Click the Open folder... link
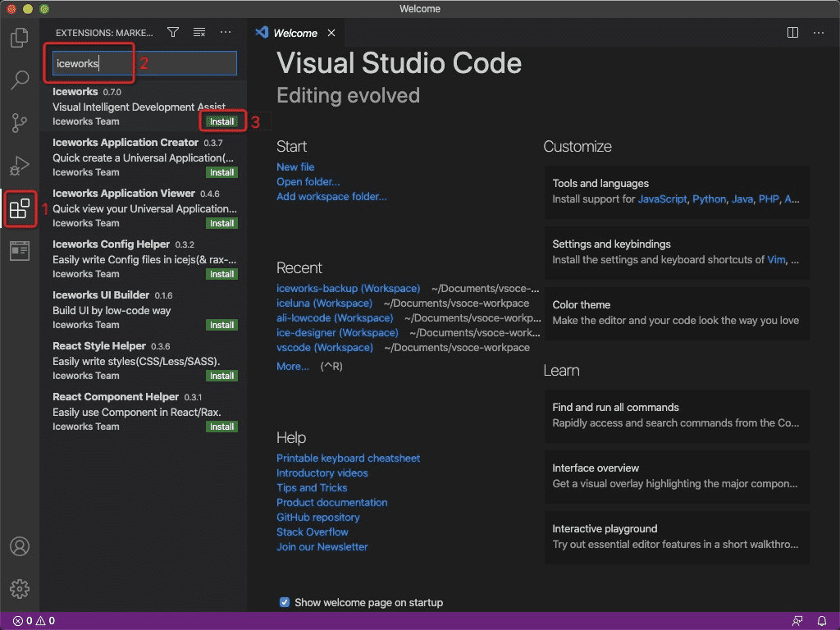This screenshot has width=840, height=630. 308,181
